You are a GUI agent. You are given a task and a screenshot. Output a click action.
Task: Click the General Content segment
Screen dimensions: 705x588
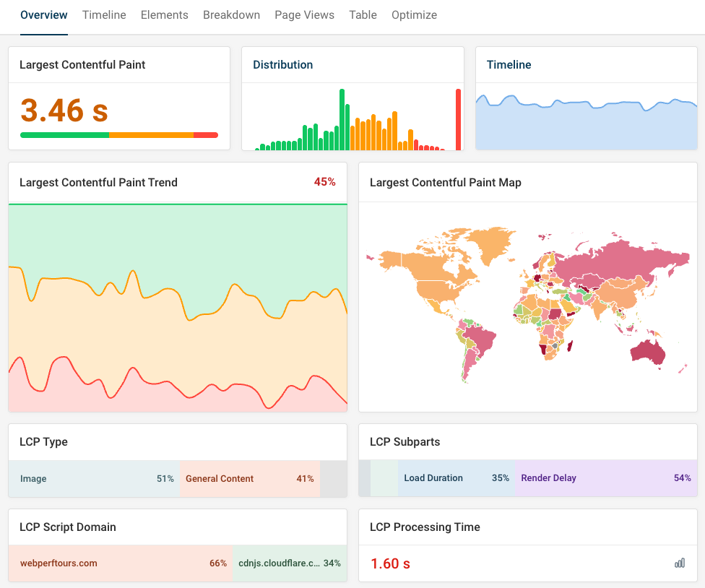pyautogui.click(x=249, y=478)
